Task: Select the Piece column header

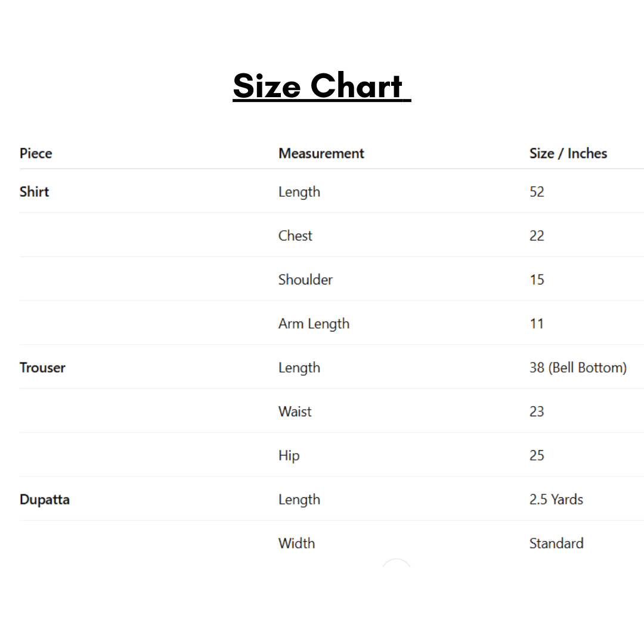Action: tap(36, 153)
